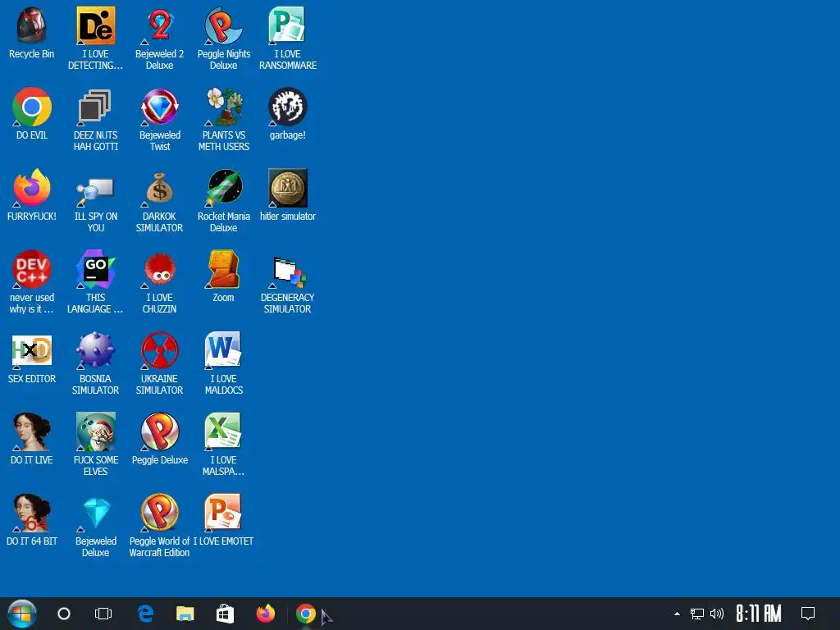Launch Bejeweled Twist
The width and height of the screenshot is (840, 630).
coord(159,107)
